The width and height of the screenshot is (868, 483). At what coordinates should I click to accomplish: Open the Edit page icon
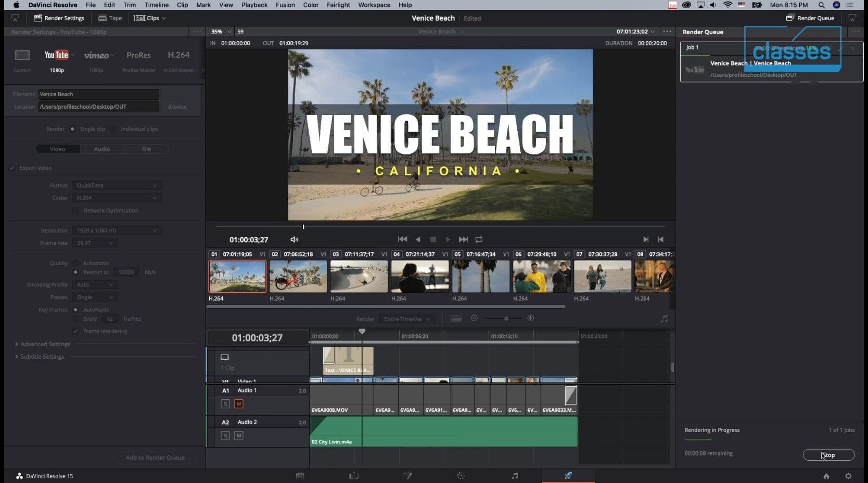[x=354, y=476]
